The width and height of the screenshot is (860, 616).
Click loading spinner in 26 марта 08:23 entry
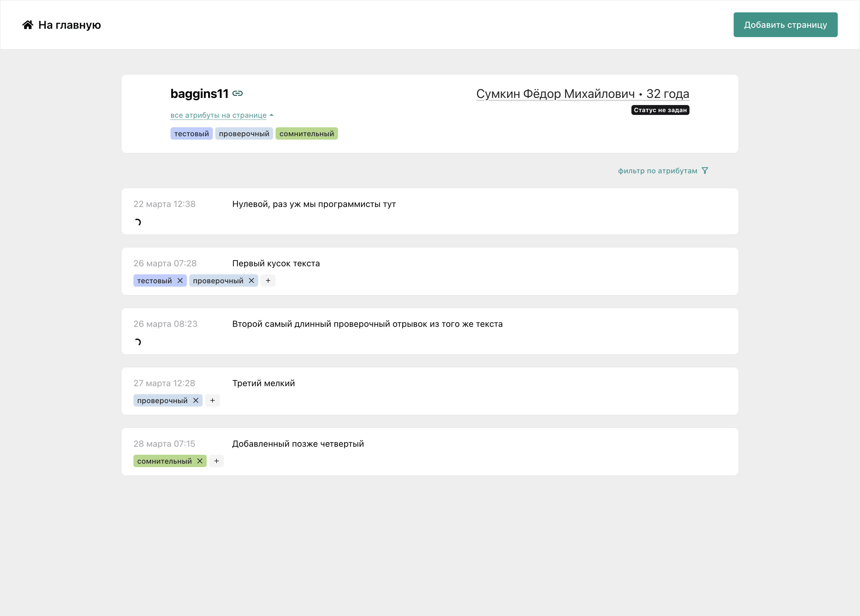(138, 342)
